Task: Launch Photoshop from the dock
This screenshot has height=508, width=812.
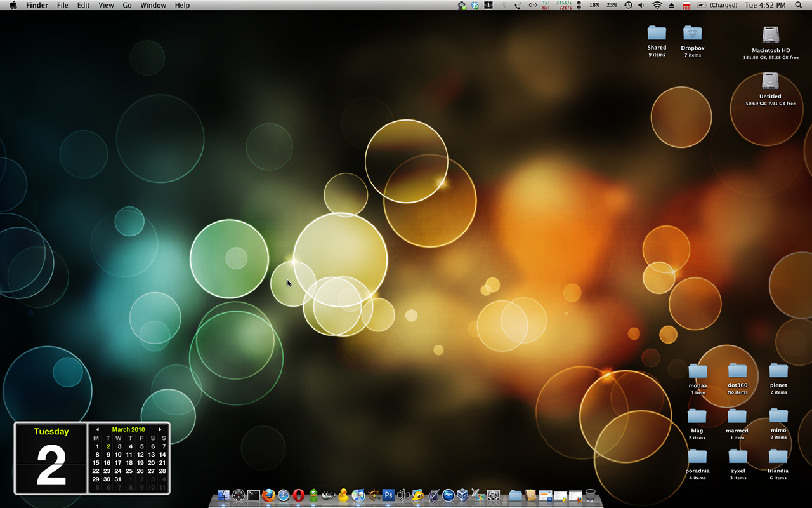Action: [388, 495]
